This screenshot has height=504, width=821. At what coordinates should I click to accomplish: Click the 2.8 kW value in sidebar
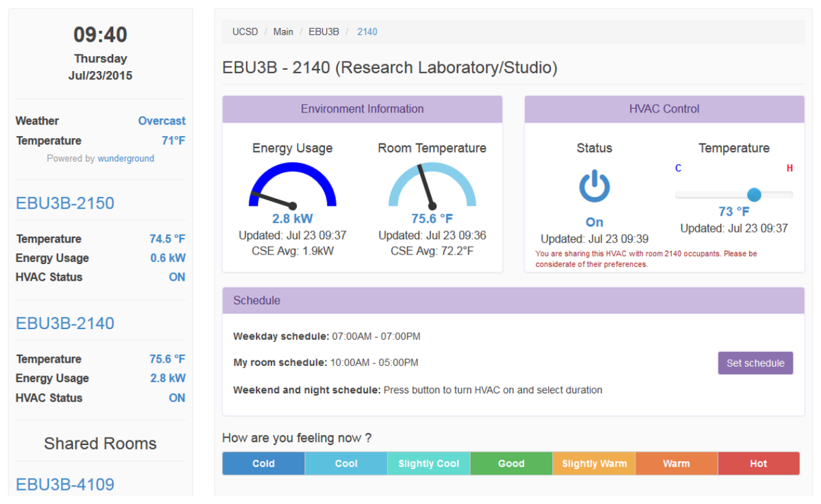(x=168, y=378)
